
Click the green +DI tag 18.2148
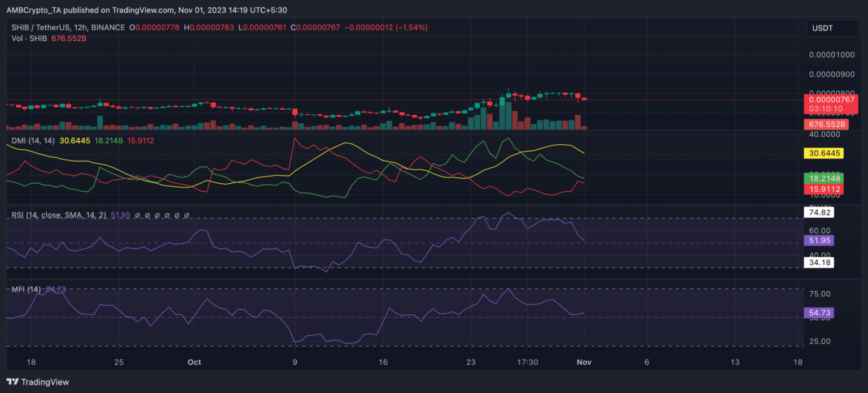coord(824,178)
